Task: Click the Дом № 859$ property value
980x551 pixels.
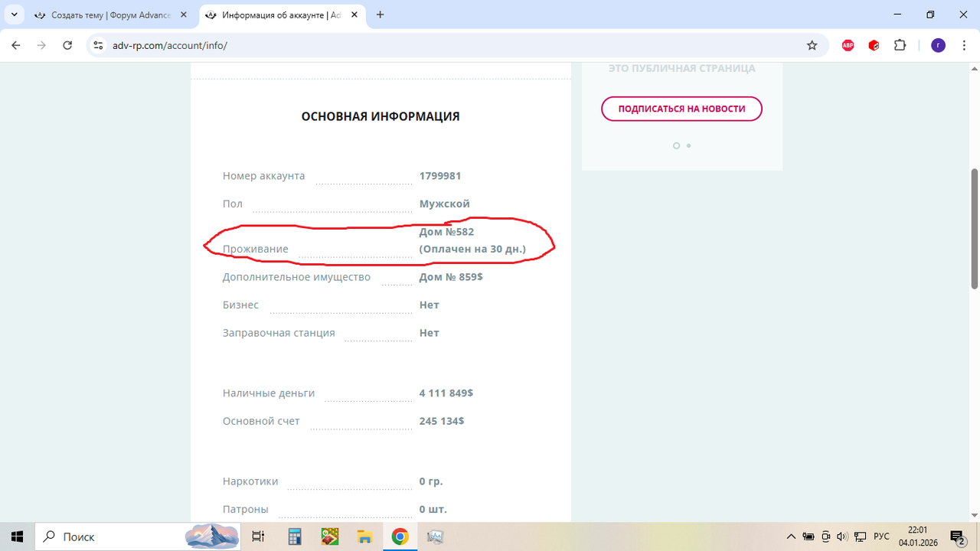Action: point(451,277)
